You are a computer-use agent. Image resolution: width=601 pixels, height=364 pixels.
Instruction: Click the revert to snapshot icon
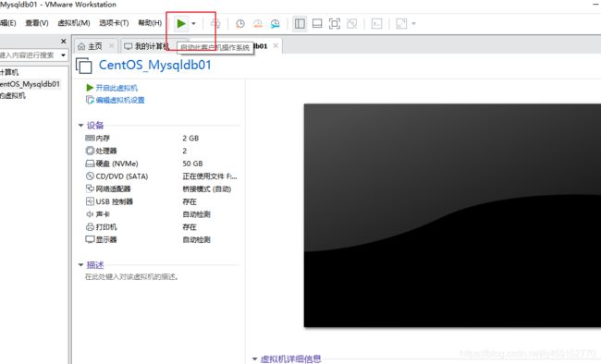click(x=258, y=24)
